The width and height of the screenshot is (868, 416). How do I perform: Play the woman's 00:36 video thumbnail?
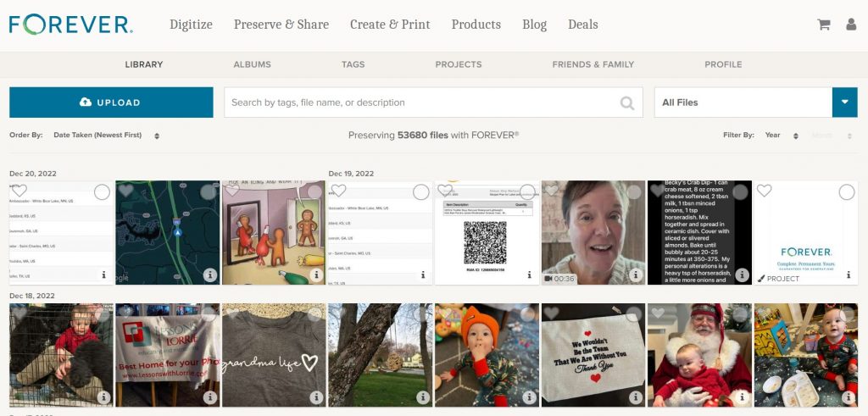click(593, 232)
